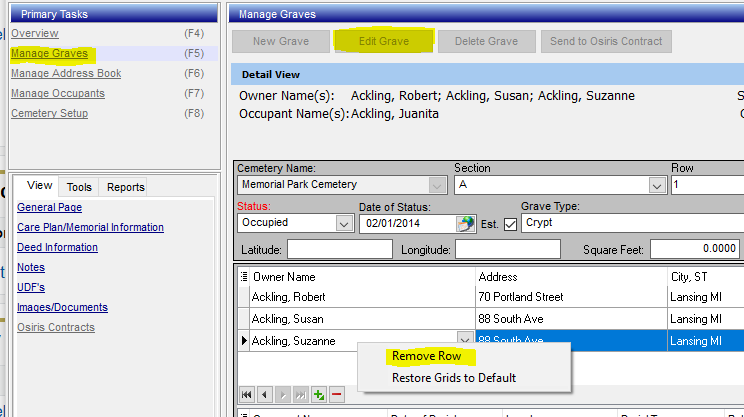744x417 pixels.
Task: Open calendar picker for Date of Status
Action: [465, 223]
